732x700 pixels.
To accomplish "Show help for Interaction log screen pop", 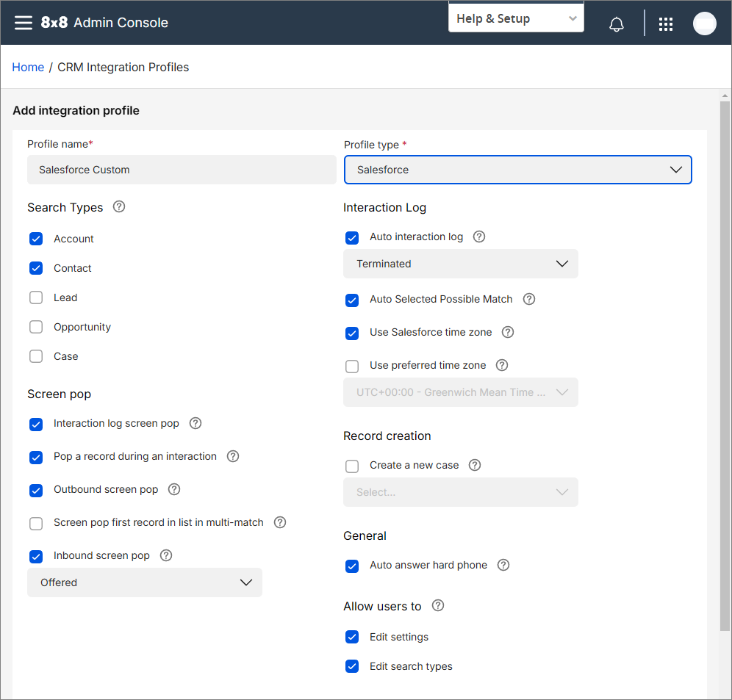I will click(x=195, y=423).
